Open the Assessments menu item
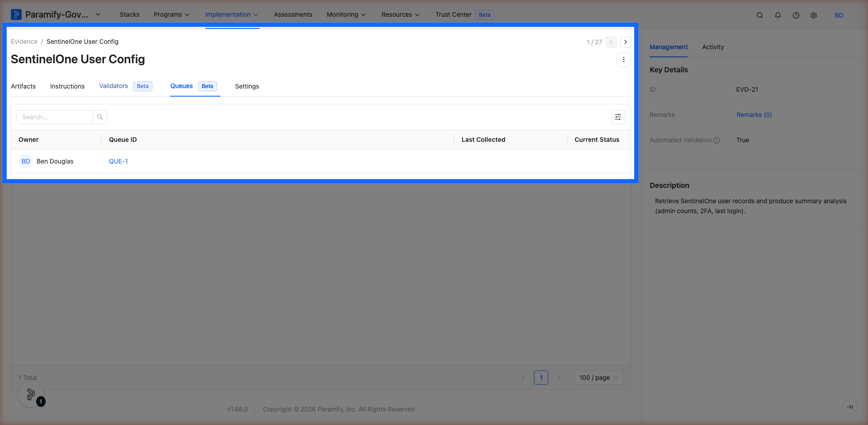 coord(293,14)
